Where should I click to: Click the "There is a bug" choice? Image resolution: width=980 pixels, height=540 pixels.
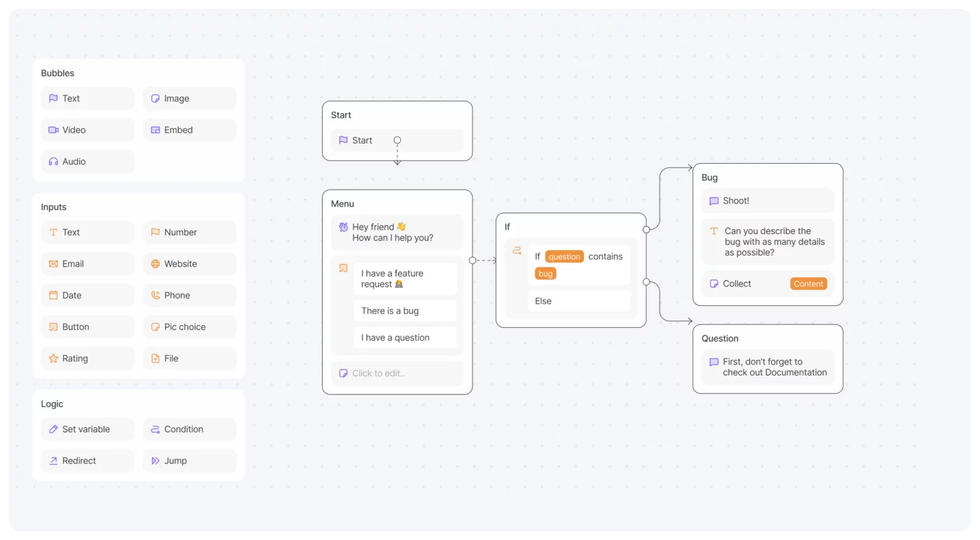click(x=405, y=311)
